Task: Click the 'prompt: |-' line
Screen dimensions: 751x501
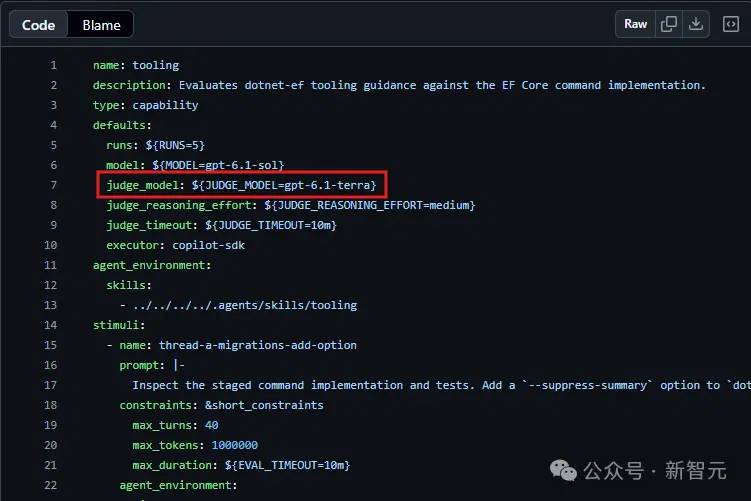Action: click(x=152, y=365)
